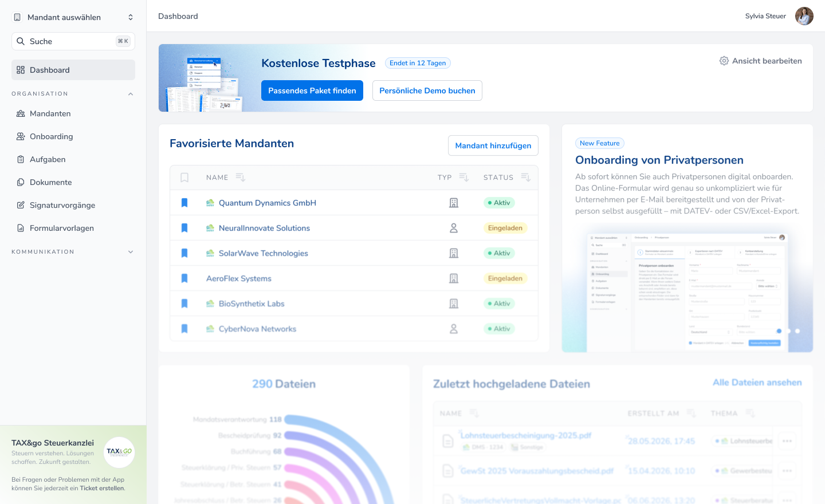Image resolution: width=825 pixels, height=504 pixels.
Task: Click the Dokumente files icon
Action: coord(21,182)
